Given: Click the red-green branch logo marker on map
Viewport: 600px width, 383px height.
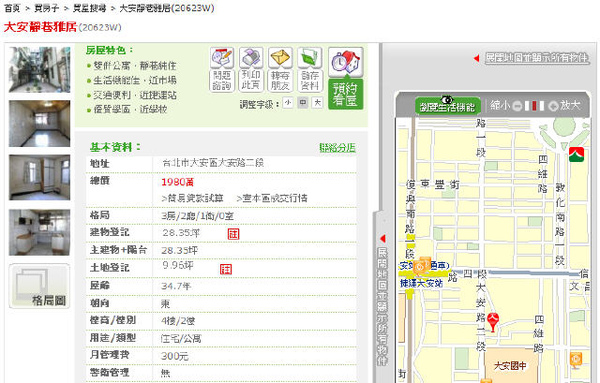Looking at the screenshot, I should tap(576, 155).
